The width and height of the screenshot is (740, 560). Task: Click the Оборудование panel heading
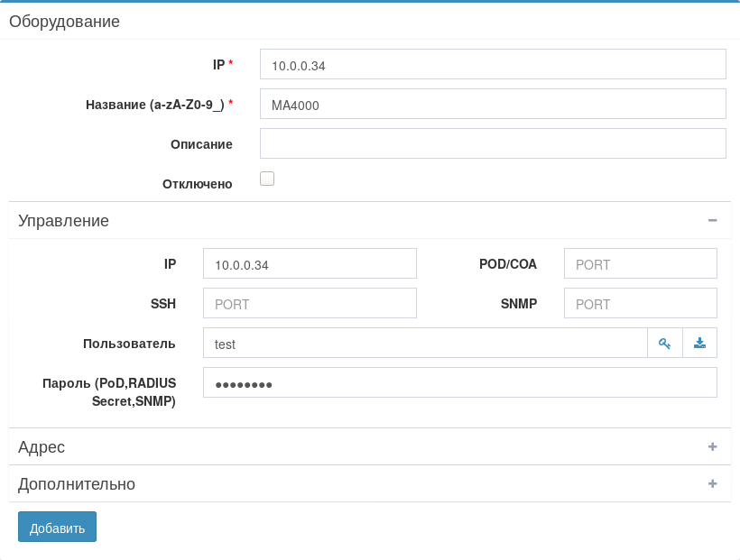click(65, 22)
